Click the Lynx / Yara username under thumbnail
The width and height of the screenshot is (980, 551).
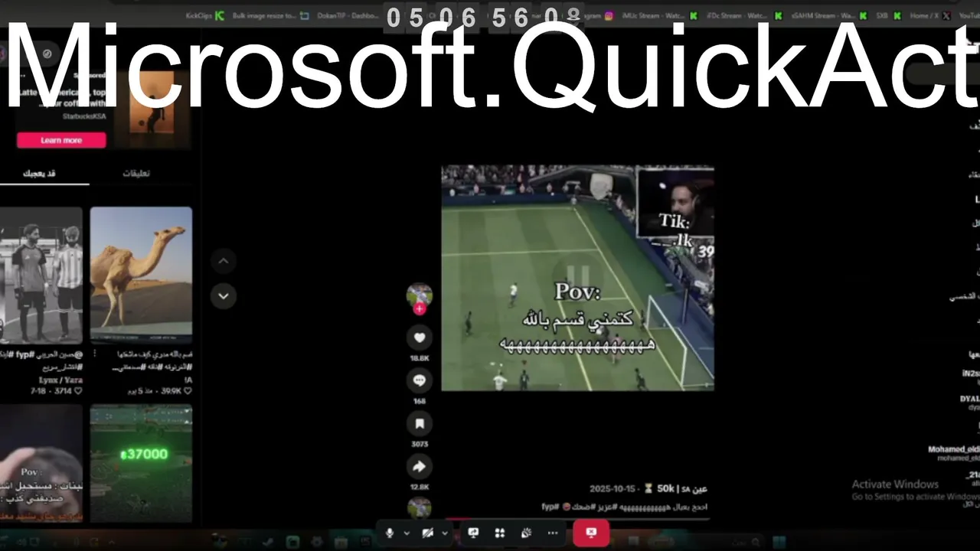60,380
